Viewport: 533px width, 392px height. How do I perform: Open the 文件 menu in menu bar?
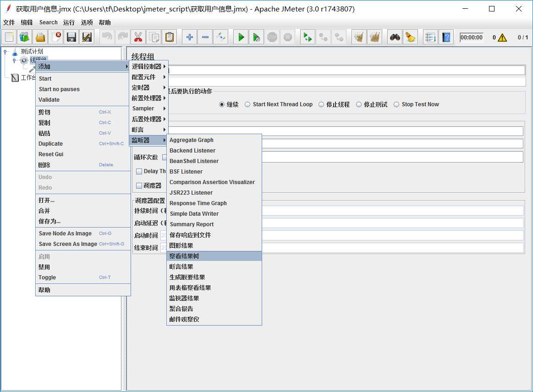tap(9, 22)
